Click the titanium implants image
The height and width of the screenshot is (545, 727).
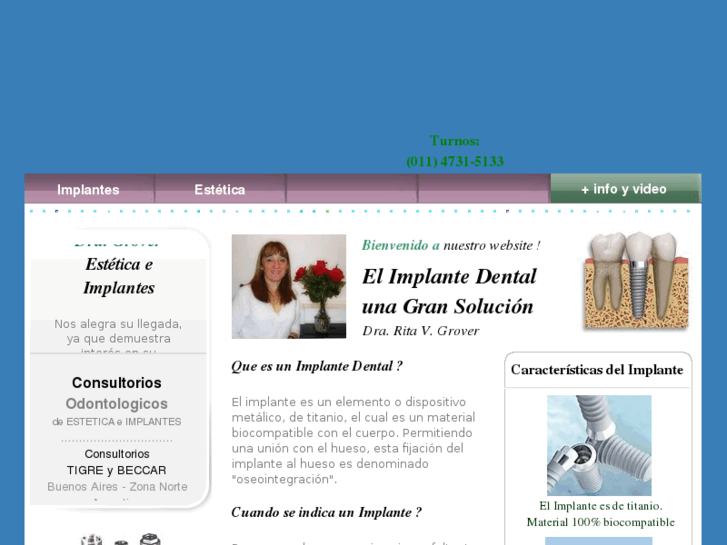pyautogui.click(x=599, y=445)
